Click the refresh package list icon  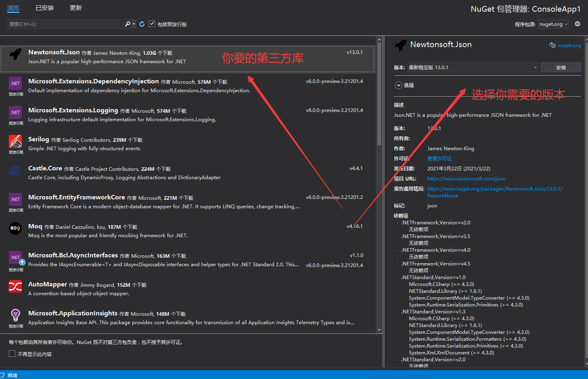pos(142,24)
